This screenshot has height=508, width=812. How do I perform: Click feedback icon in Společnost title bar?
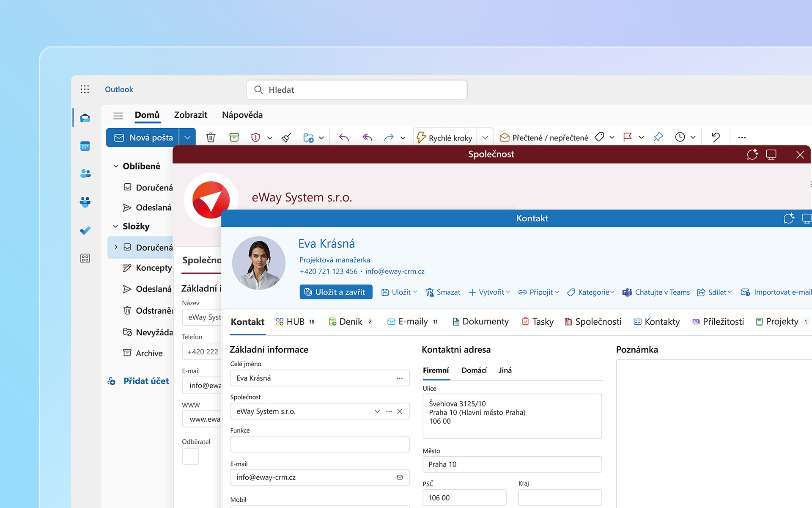click(x=752, y=155)
